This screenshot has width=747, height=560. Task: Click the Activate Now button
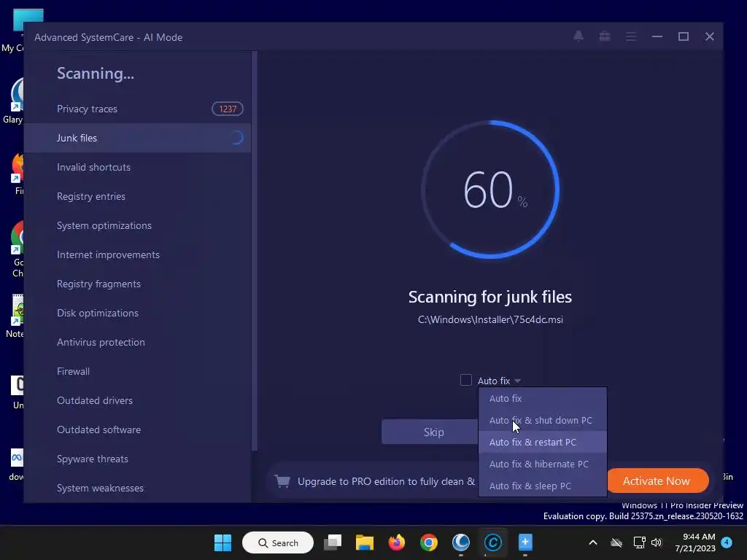pyautogui.click(x=657, y=481)
